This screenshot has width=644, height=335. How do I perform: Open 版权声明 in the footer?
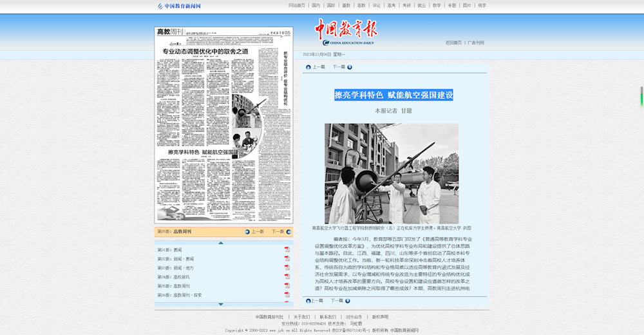380,317
